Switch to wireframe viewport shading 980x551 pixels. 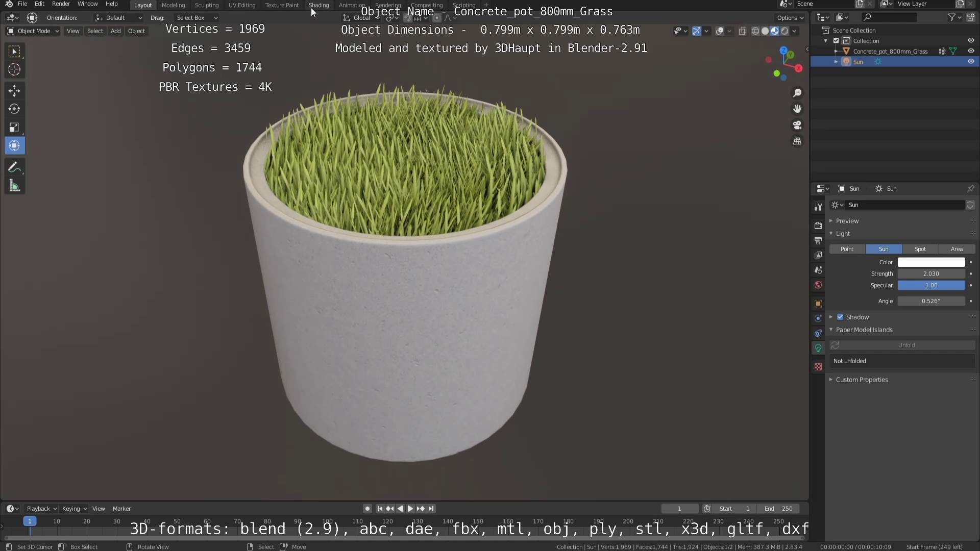point(755,31)
